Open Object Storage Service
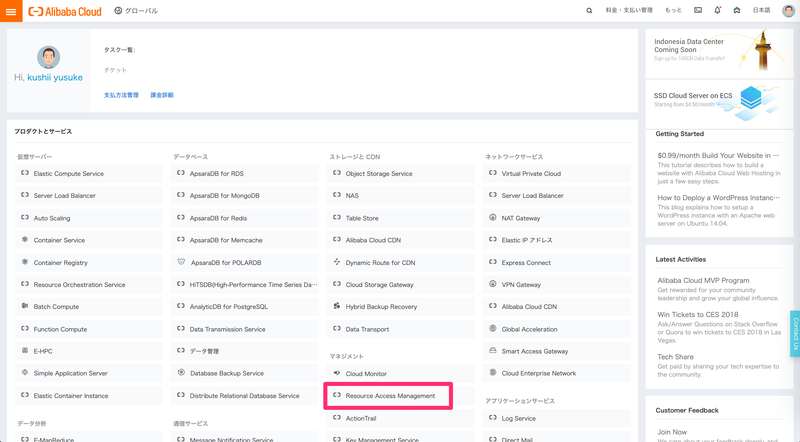Screen dimensions: 800x442 [x=401, y=174]
